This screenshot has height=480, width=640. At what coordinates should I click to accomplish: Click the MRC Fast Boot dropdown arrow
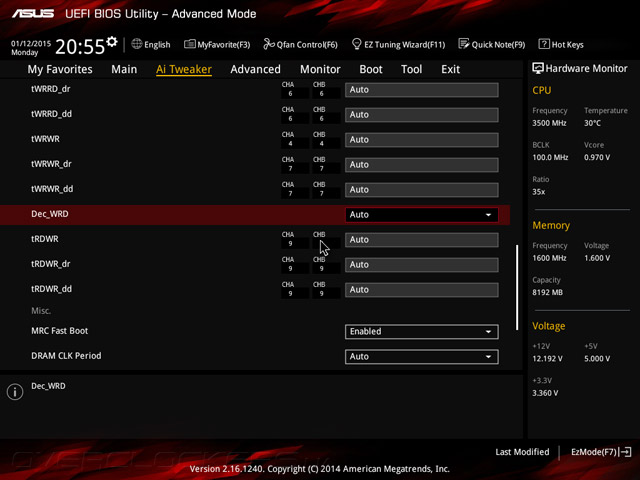pos(488,332)
